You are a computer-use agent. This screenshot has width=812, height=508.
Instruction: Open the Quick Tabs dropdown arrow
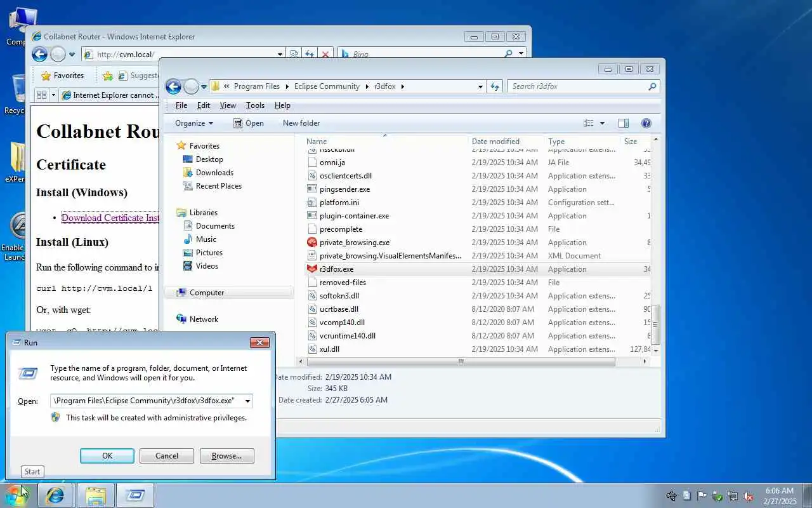click(x=53, y=95)
